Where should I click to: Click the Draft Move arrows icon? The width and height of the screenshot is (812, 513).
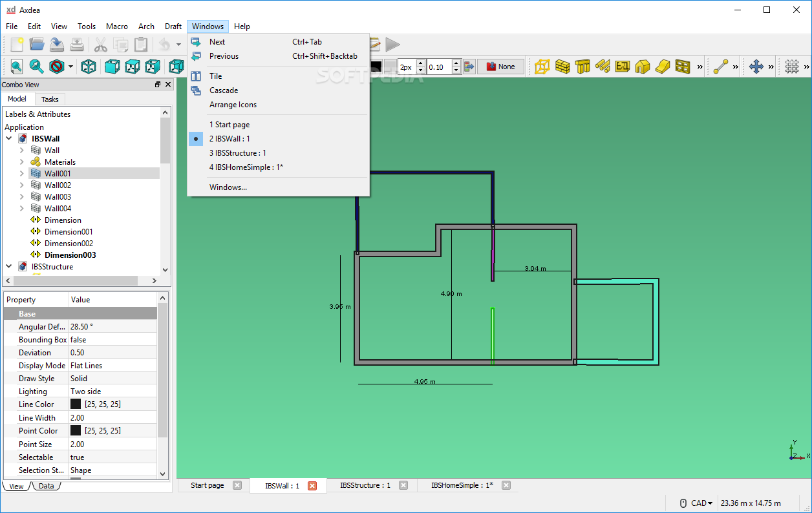756,66
